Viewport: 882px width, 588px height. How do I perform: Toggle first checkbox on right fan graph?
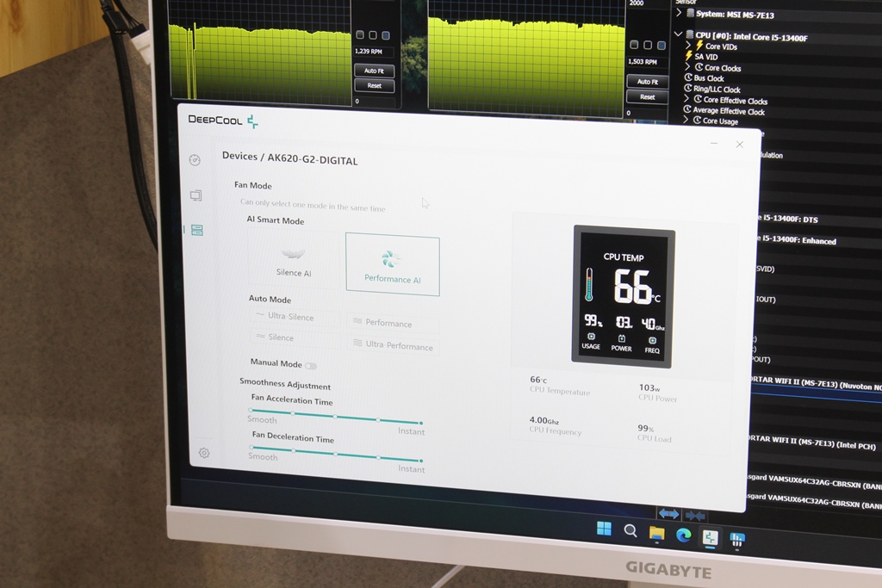pyautogui.click(x=634, y=45)
